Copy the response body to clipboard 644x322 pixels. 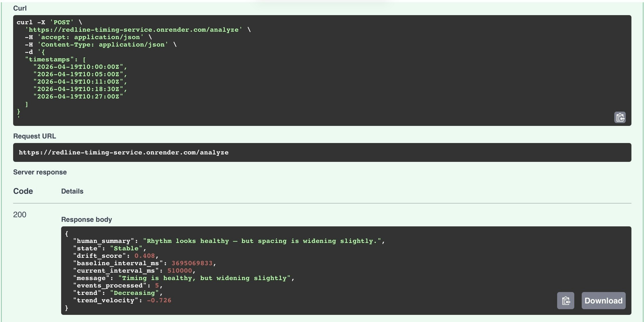coord(565,301)
